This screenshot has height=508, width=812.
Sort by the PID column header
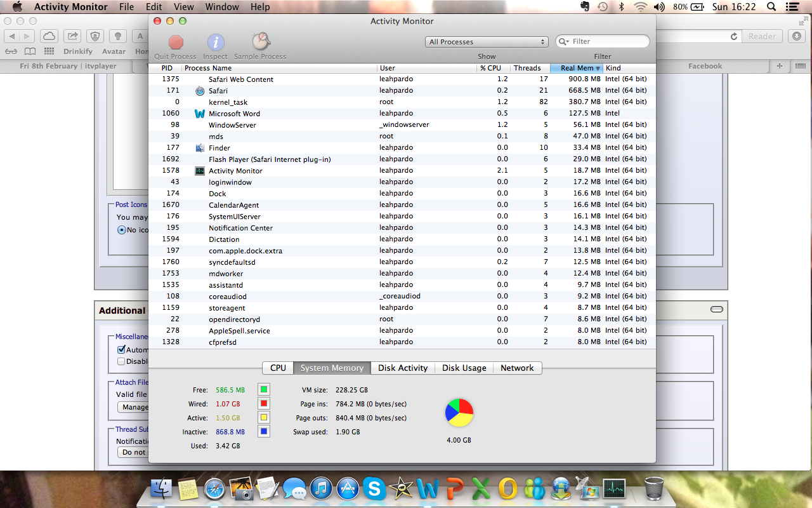pyautogui.click(x=165, y=68)
